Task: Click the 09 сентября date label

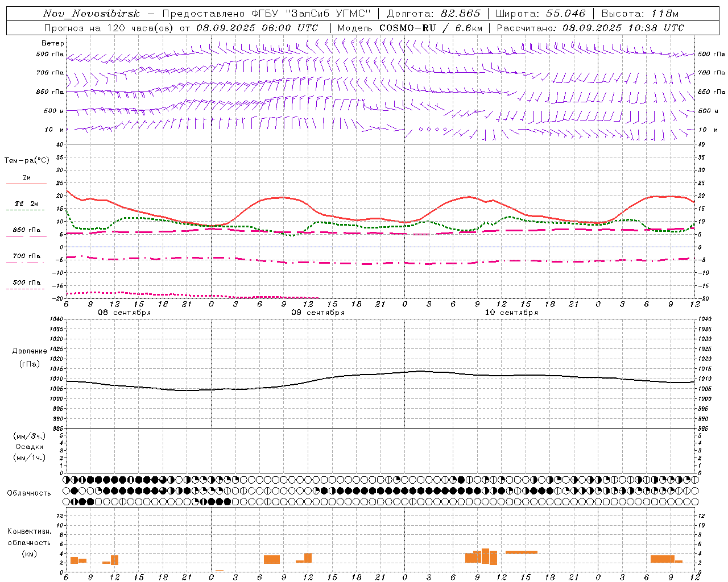Action: pyautogui.click(x=318, y=313)
